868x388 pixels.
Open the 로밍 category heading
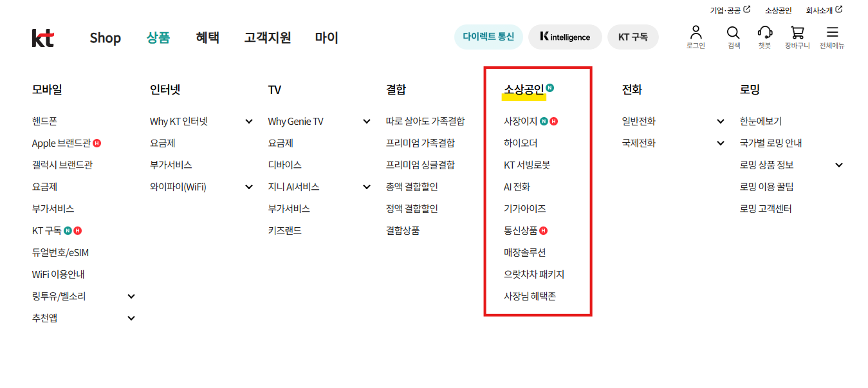[x=750, y=90]
